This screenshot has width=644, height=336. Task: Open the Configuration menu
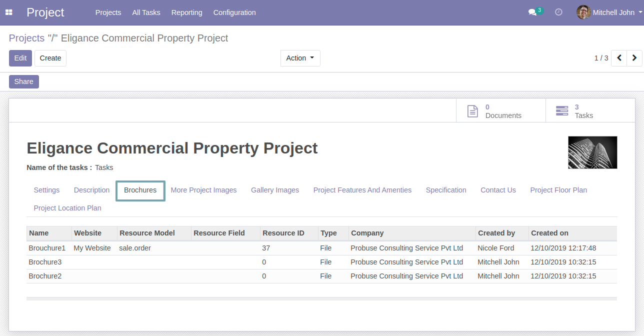(234, 12)
